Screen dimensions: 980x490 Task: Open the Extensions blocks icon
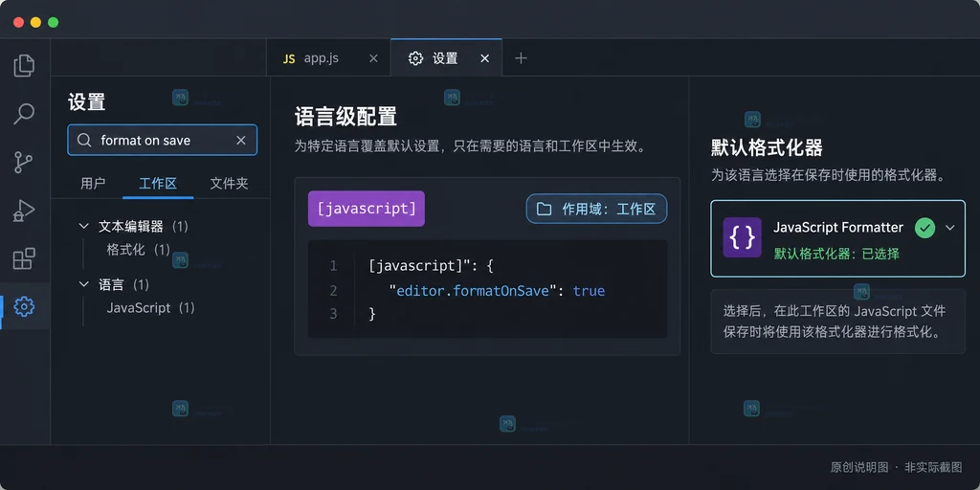point(24,258)
